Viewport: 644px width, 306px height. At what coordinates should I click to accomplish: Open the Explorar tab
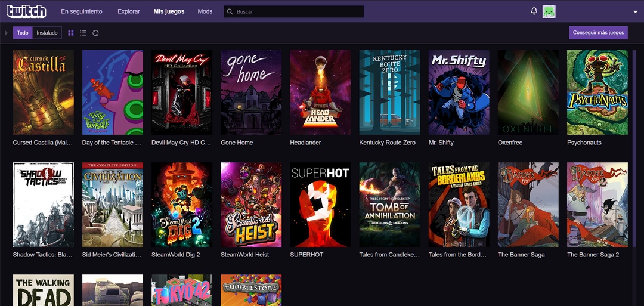(x=129, y=11)
